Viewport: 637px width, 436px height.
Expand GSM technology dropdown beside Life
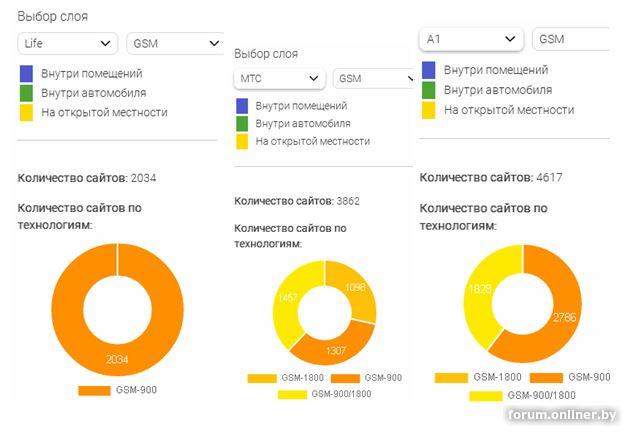176,43
